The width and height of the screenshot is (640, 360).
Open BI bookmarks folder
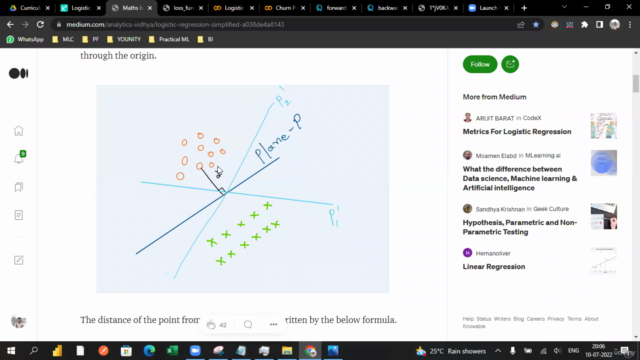click(x=205, y=39)
